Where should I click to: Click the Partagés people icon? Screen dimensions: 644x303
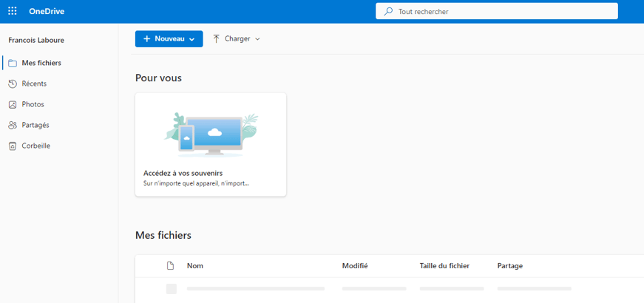(x=13, y=125)
